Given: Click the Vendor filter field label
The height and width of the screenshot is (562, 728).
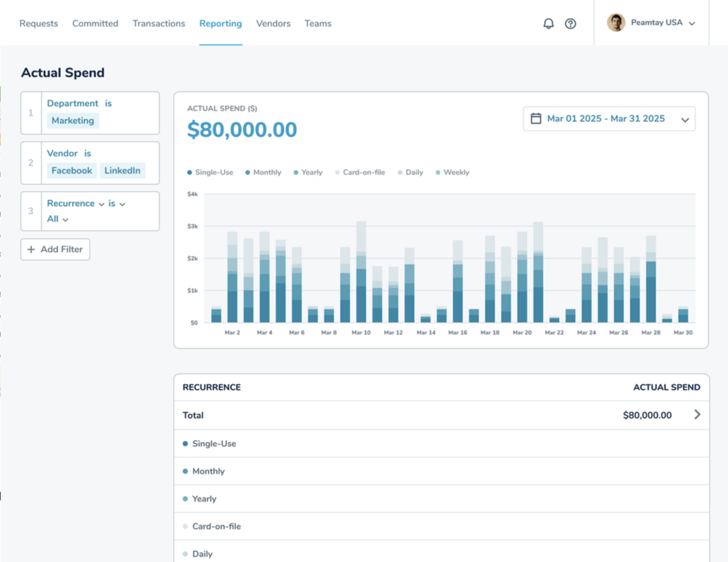Looking at the screenshot, I should pos(62,153).
